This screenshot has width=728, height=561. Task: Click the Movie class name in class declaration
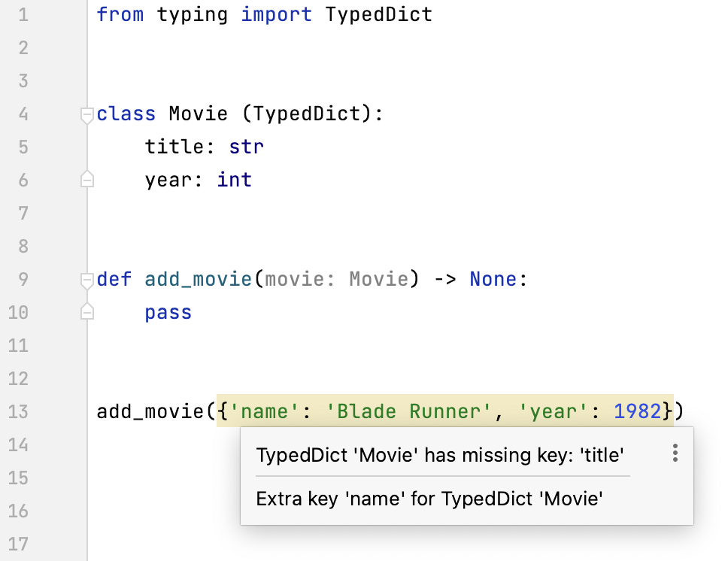pyautogui.click(x=198, y=114)
